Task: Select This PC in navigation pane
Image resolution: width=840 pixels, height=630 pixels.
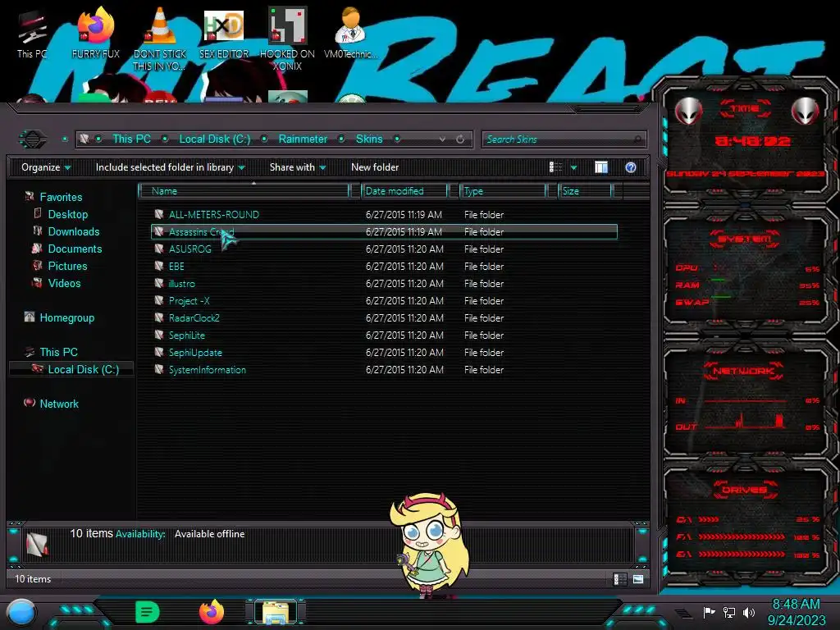Action: pyautogui.click(x=58, y=352)
